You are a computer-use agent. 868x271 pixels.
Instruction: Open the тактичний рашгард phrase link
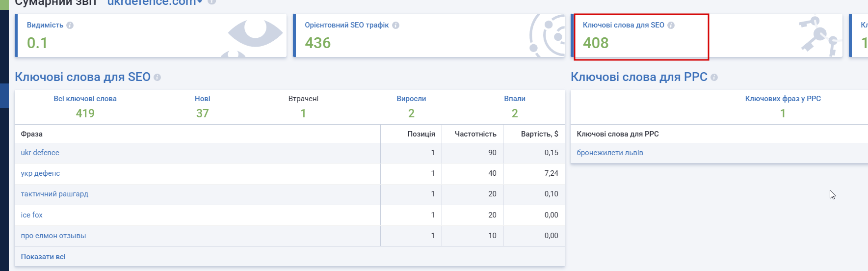click(54, 194)
